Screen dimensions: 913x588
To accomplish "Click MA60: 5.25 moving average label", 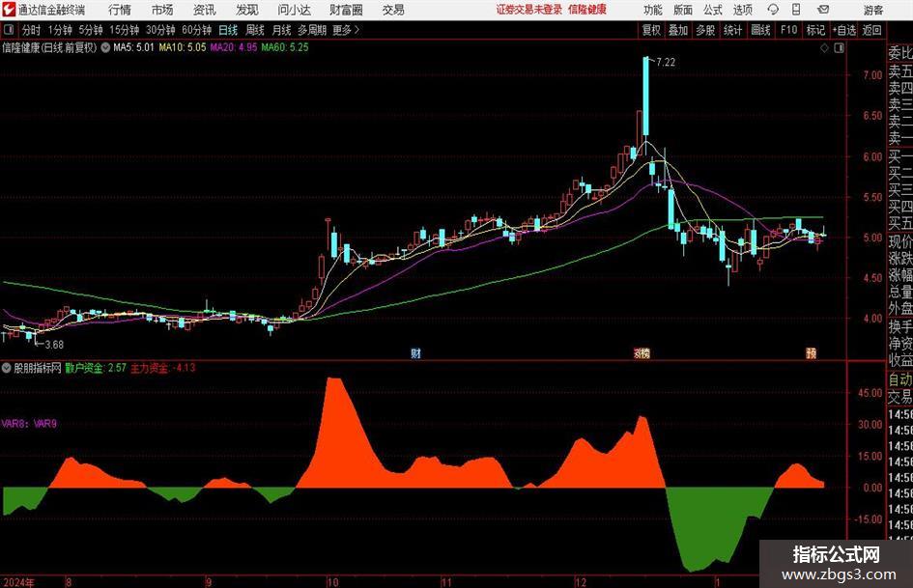I will pyautogui.click(x=285, y=47).
